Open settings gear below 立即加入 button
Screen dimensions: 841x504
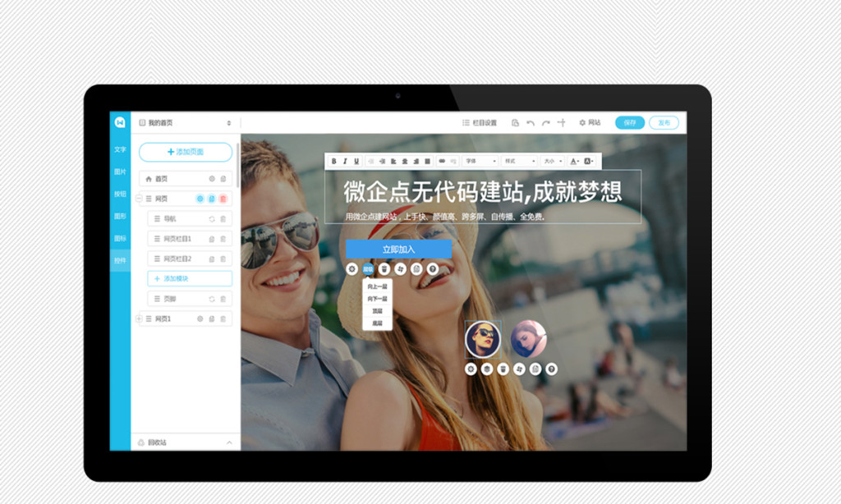coord(352,269)
